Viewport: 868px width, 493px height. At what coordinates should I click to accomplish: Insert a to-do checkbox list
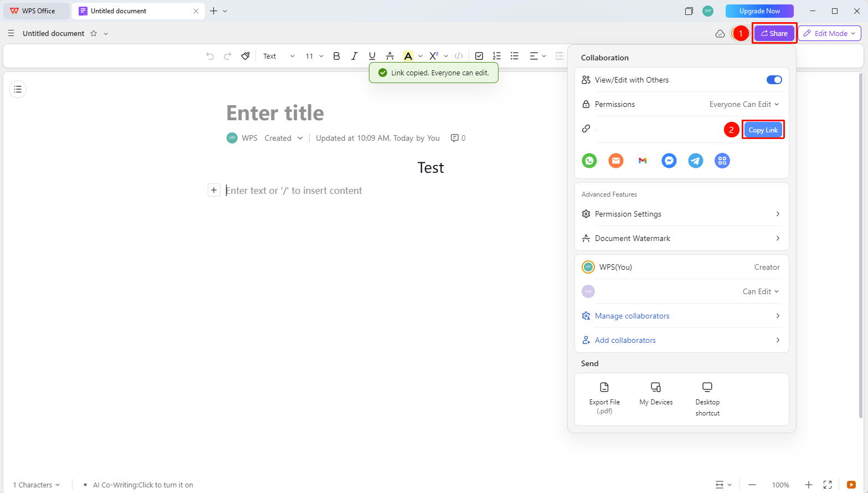coord(479,56)
